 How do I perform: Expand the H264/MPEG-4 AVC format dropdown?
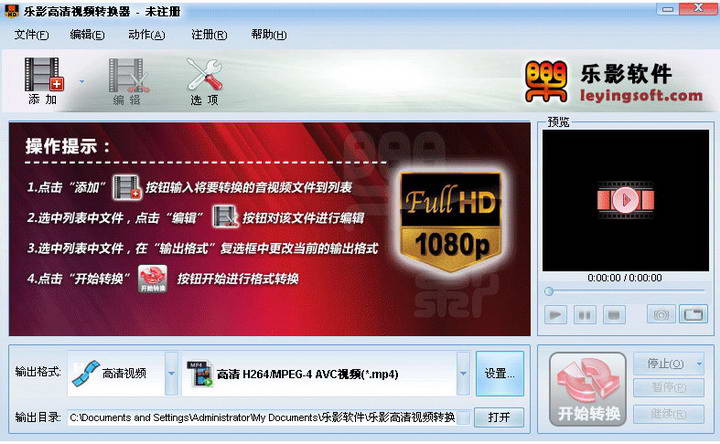pyautogui.click(x=463, y=373)
